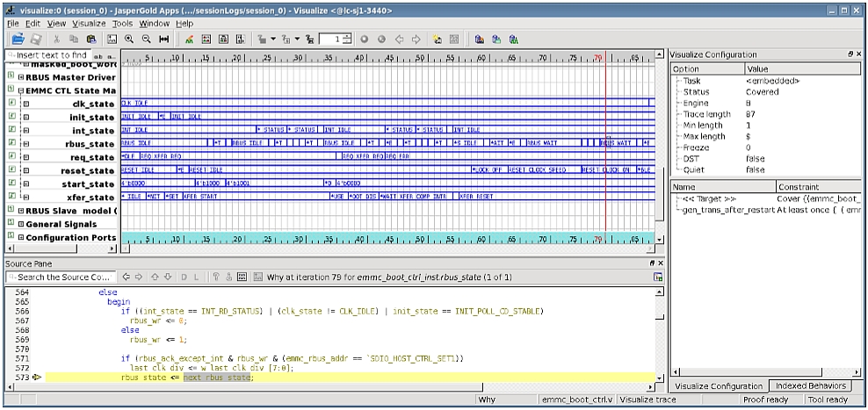Click the zoom fit icon

163,40
